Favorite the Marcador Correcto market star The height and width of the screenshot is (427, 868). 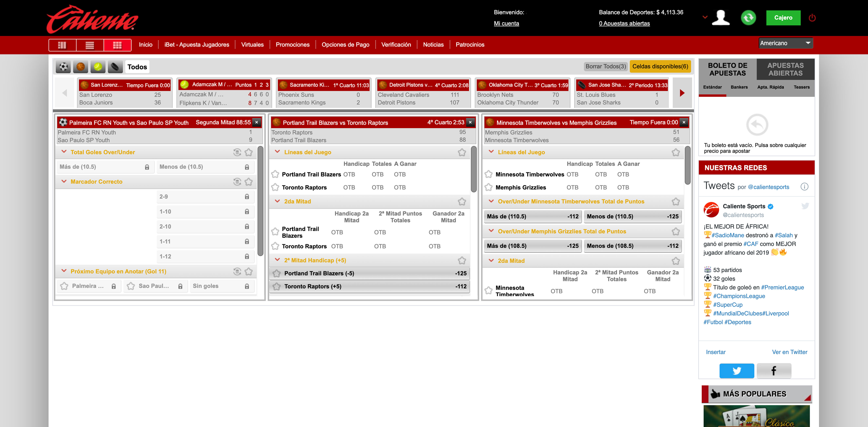[249, 182]
